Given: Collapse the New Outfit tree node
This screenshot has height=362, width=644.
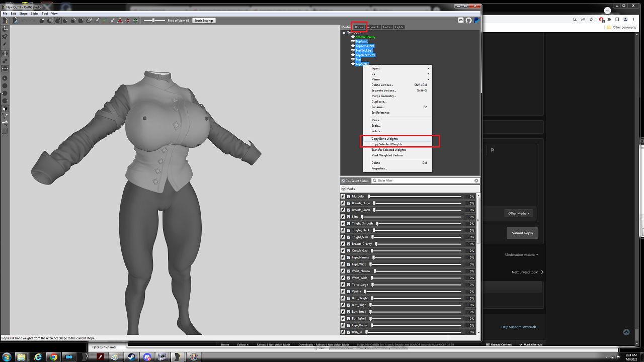Looking at the screenshot, I should [344, 32].
